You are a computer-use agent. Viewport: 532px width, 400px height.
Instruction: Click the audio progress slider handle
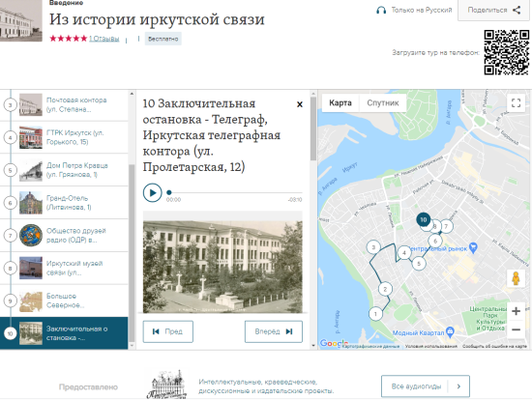pos(169,192)
